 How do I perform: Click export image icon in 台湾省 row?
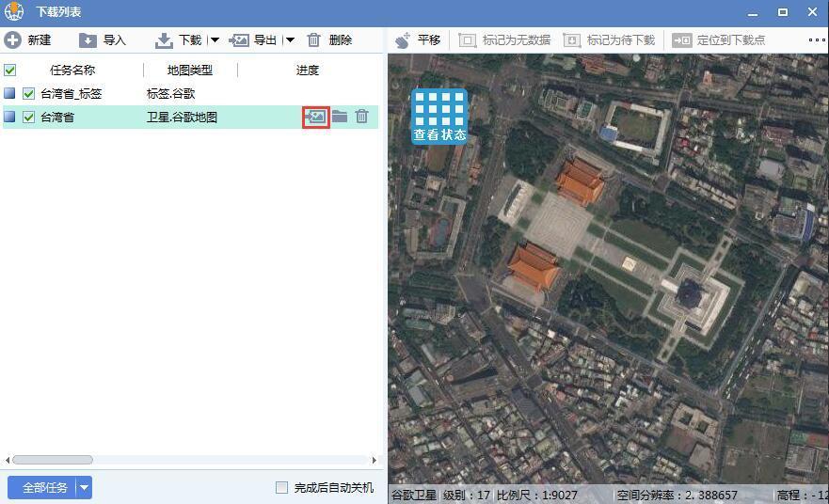tap(315, 117)
